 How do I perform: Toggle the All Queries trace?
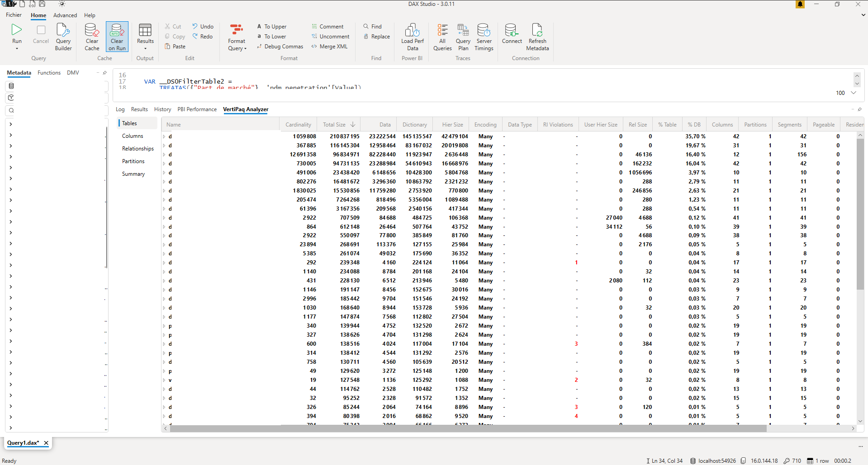pyautogui.click(x=442, y=37)
